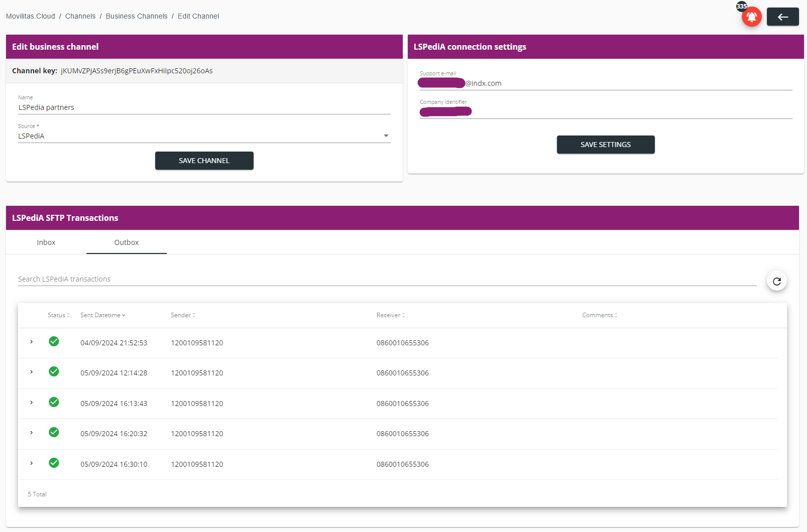Screen dimensions: 807x532
Task: Click sent datetime 05/09/2024 16:13:43
Action: [114, 404]
